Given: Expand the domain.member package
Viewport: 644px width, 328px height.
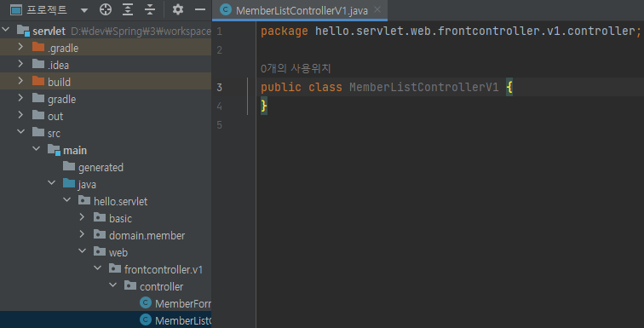Looking at the screenshot, I should [82, 234].
